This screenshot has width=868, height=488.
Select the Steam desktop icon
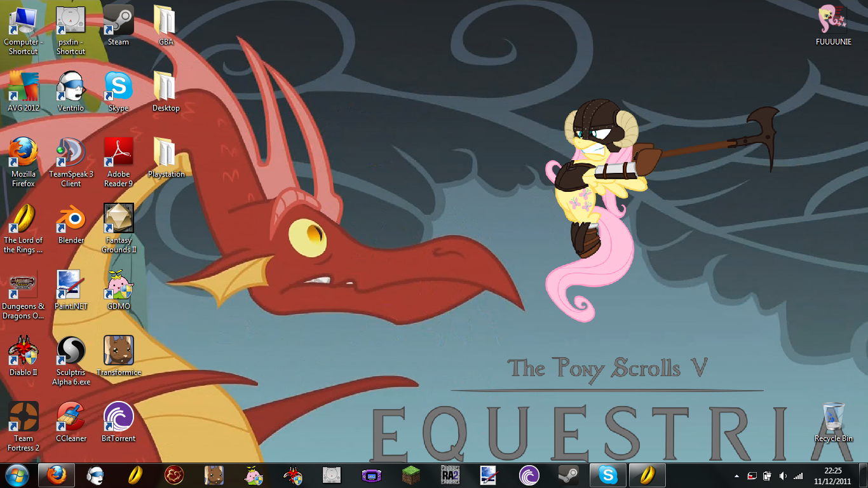[118, 25]
